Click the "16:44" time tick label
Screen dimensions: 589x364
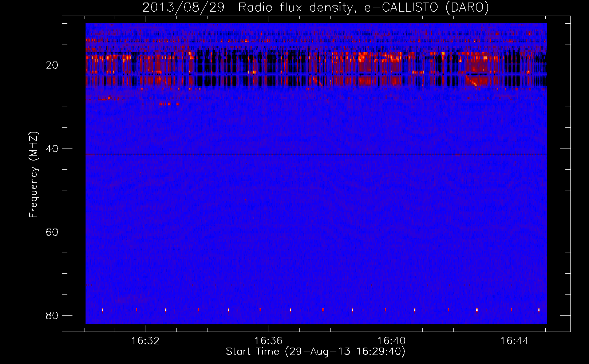click(x=515, y=341)
